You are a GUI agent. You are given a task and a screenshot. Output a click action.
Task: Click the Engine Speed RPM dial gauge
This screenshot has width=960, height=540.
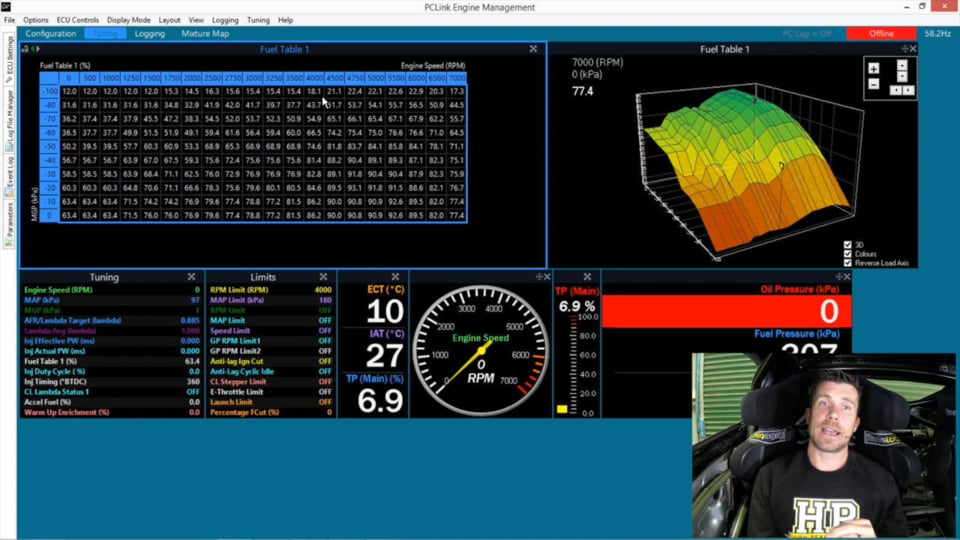point(481,352)
